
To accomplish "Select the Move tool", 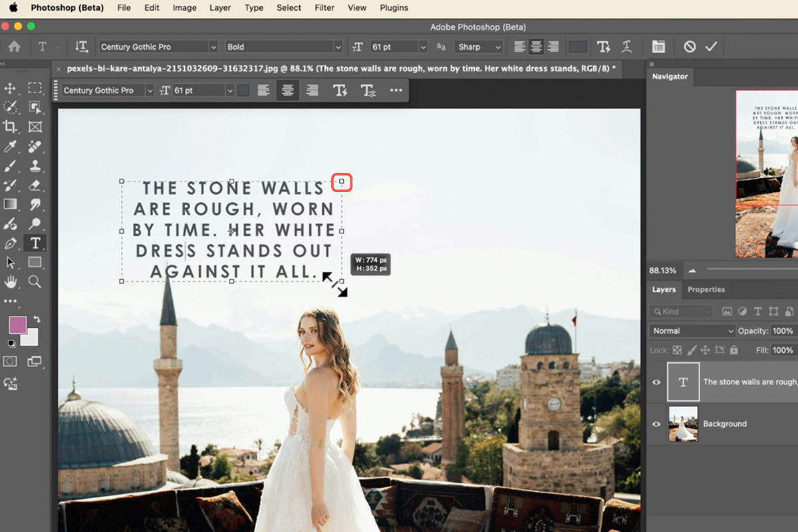I will pos(10,88).
